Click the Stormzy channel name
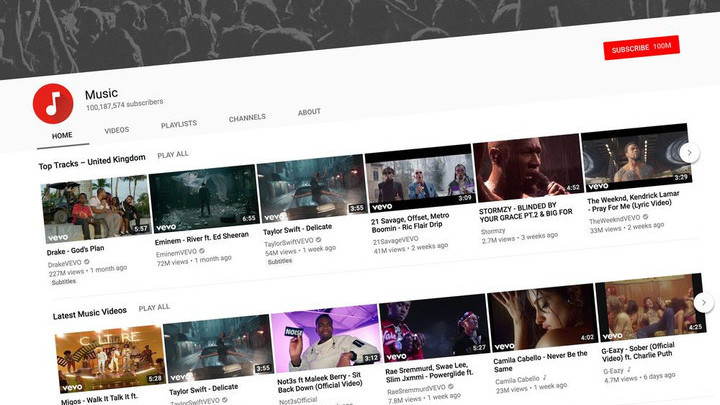 (493, 231)
